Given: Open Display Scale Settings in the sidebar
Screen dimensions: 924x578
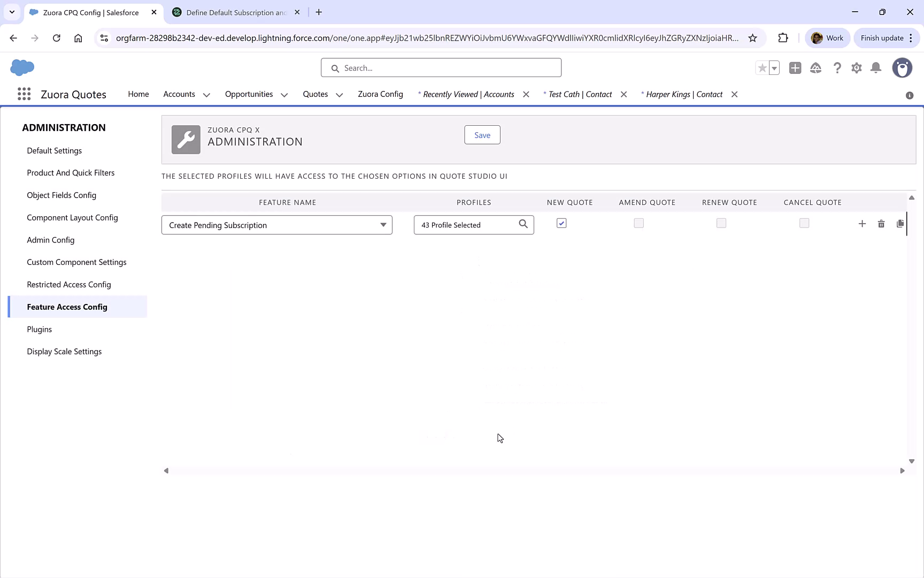Looking at the screenshot, I should pos(64,351).
